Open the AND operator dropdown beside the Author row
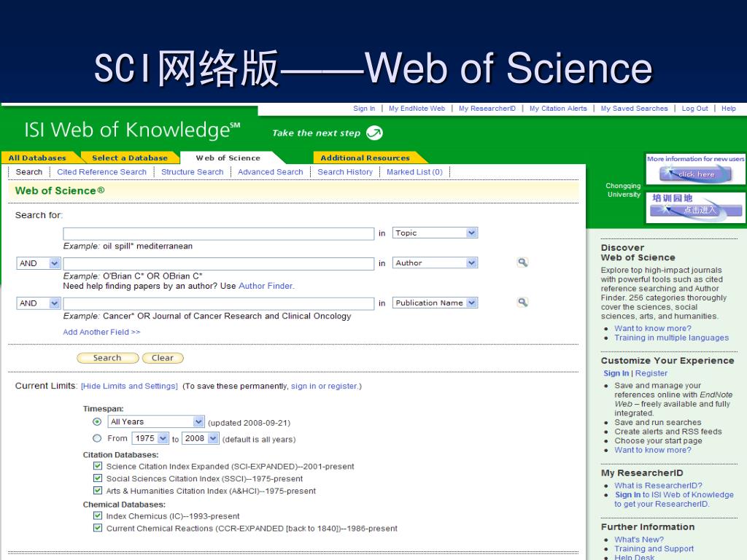The image size is (747, 560). [x=39, y=263]
